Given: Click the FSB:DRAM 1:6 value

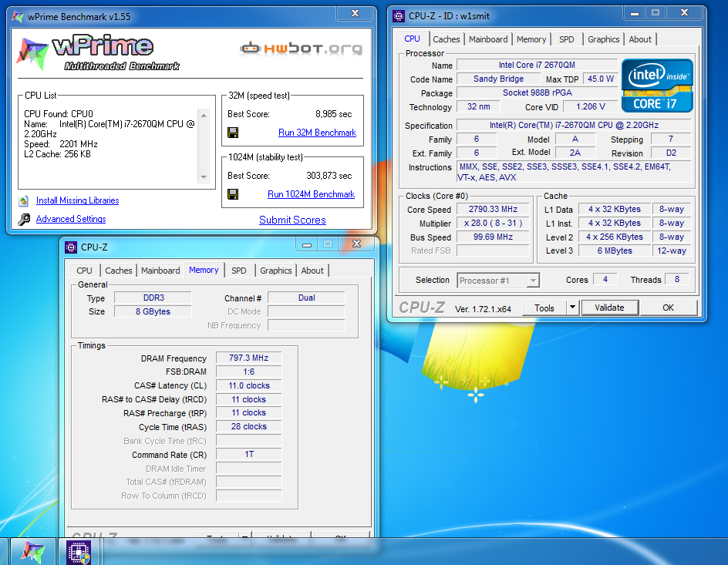Looking at the screenshot, I should coord(249,372).
